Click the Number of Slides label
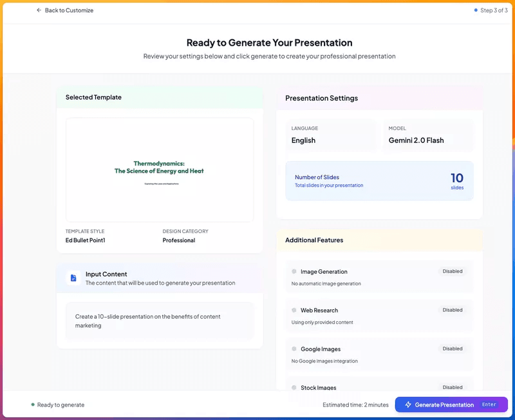Screen dimensions: 515x420 317,177
